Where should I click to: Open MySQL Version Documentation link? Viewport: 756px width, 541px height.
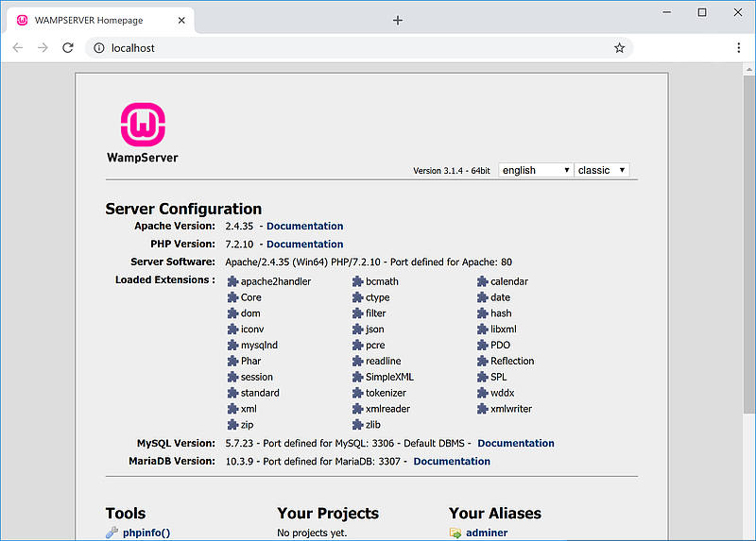click(x=516, y=443)
